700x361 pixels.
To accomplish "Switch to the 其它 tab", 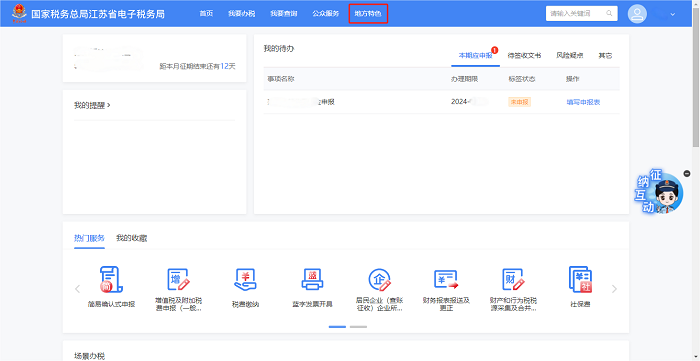I will [605, 56].
